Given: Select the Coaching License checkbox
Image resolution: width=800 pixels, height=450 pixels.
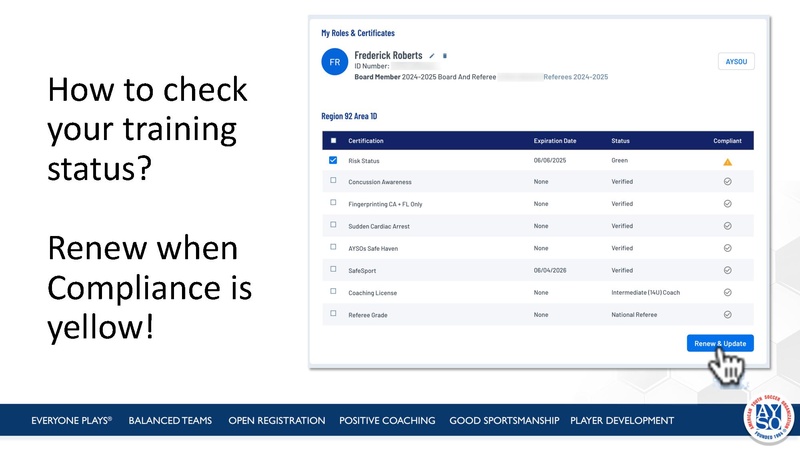Looking at the screenshot, I should click(333, 291).
